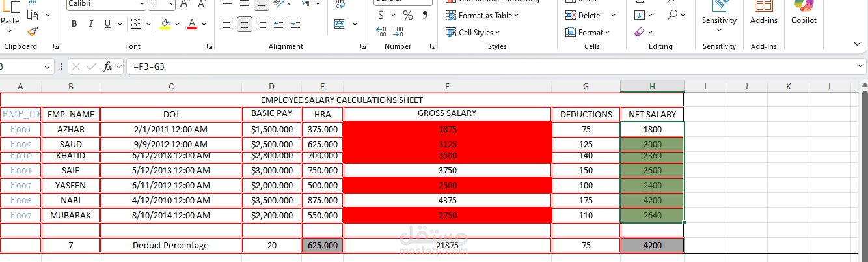This screenshot has width=868, height=262.
Task: Launch Copilot from the ribbon
Action: point(804,13)
